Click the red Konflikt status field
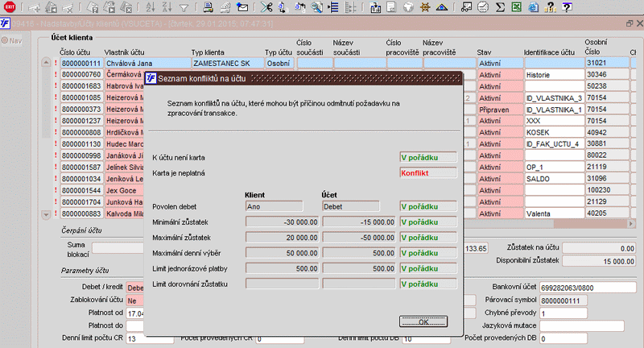 pos(428,173)
